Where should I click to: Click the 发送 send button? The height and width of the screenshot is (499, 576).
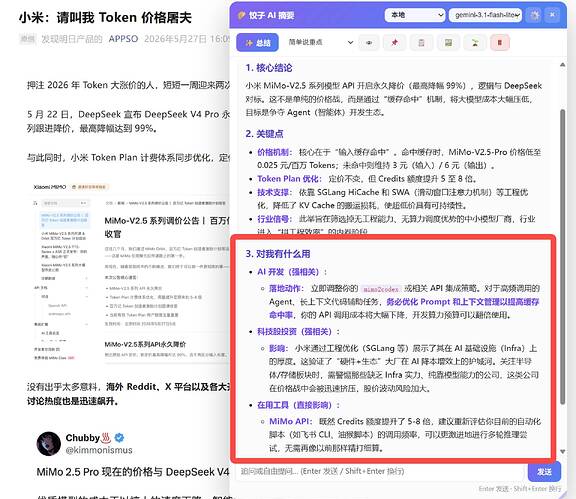click(x=544, y=471)
